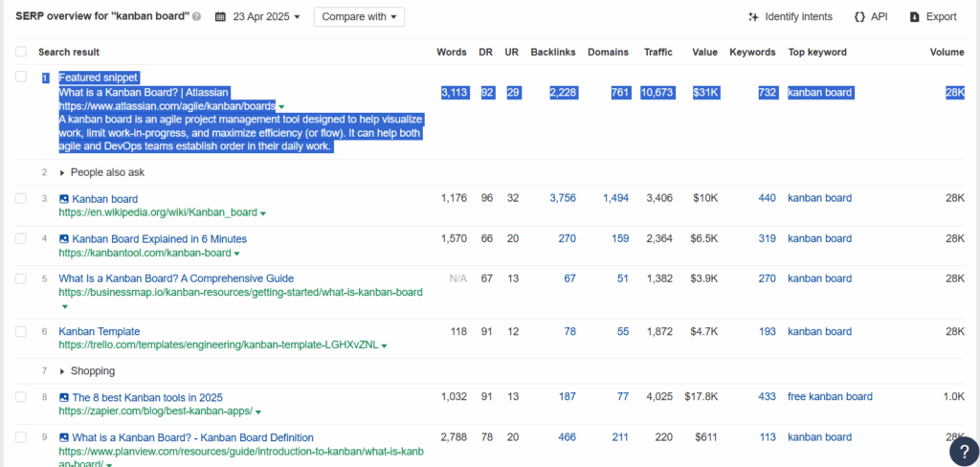Open the dropdown arrow below businessmap.io URL
This screenshot has height=467, width=980.
click(64, 307)
